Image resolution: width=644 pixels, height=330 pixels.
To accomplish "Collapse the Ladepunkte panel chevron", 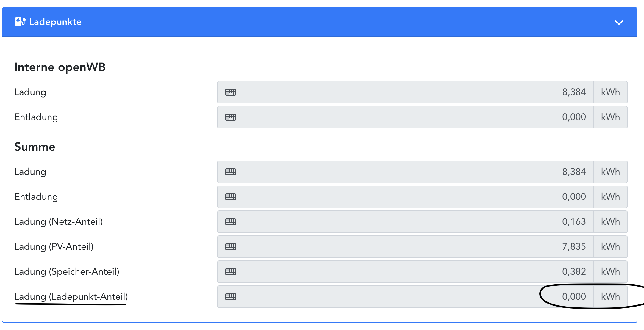I will pyautogui.click(x=619, y=23).
